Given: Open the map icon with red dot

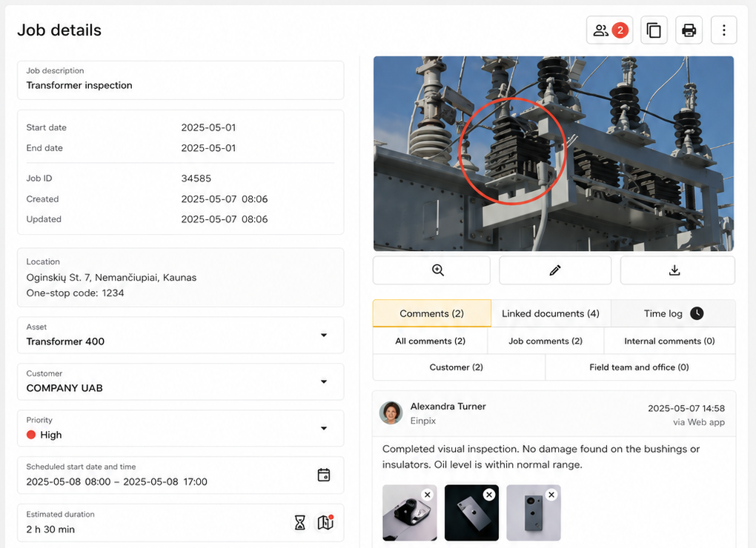Looking at the screenshot, I should click(325, 523).
